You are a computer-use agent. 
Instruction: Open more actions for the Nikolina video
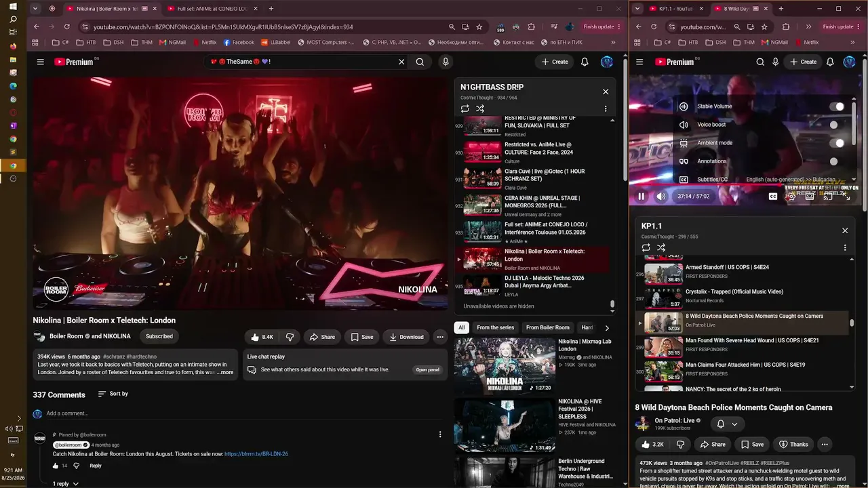coord(440,337)
